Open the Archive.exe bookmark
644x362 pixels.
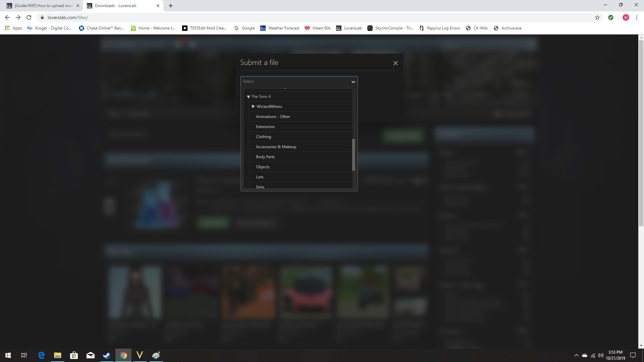pos(507,28)
